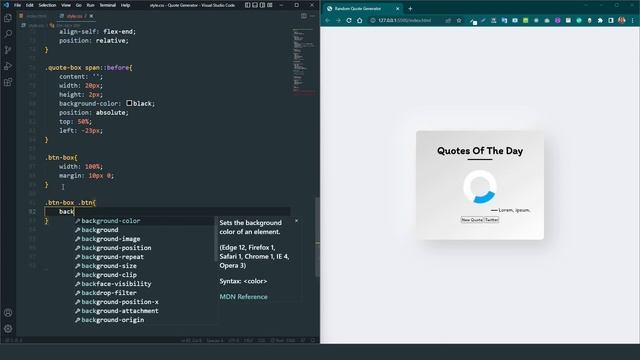This screenshot has height=360, width=640.
Task: Click the browser address bar URL
Action: point(404,20)
